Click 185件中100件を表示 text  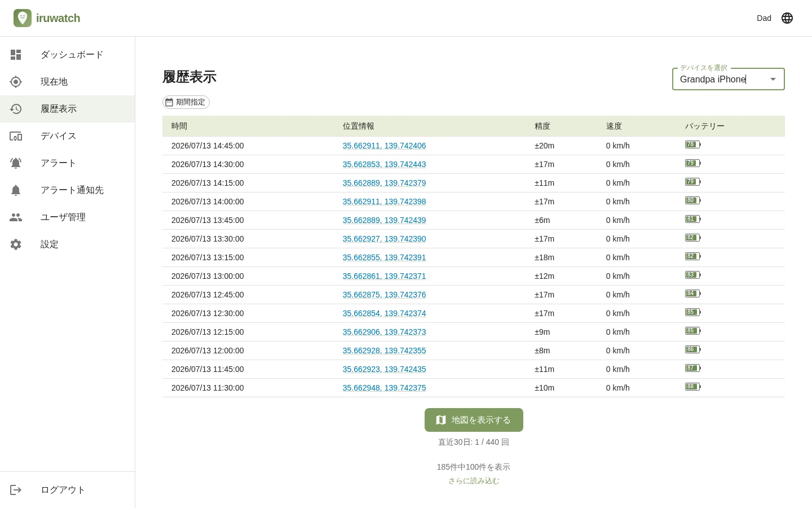click(474, 467)
